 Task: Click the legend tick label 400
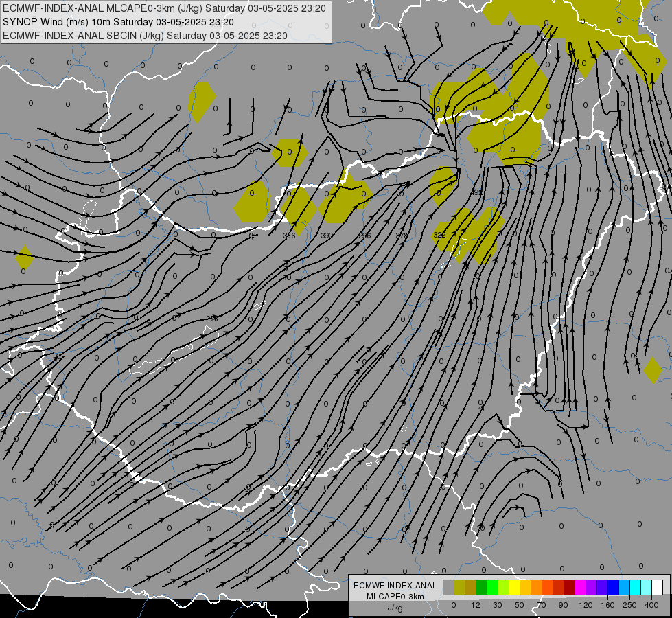651,605
